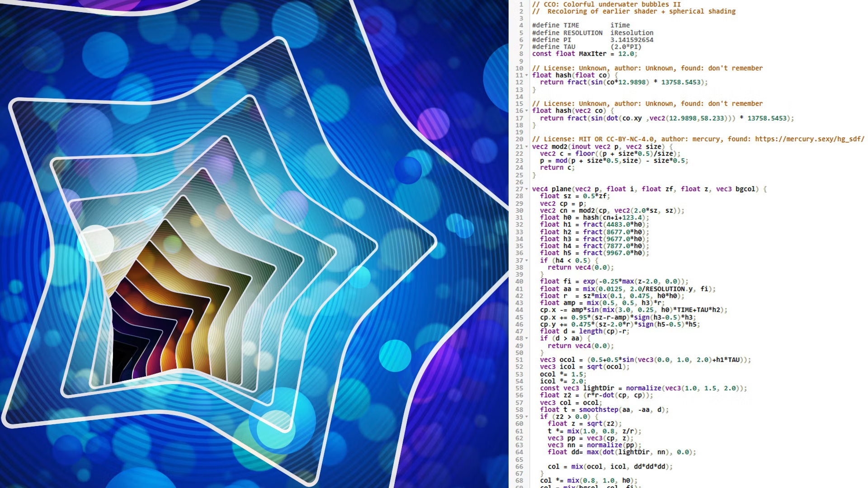868x488 pixels.
Task: Click the 'cp.x -= amp*sin(' line
Action: [634, 310]
